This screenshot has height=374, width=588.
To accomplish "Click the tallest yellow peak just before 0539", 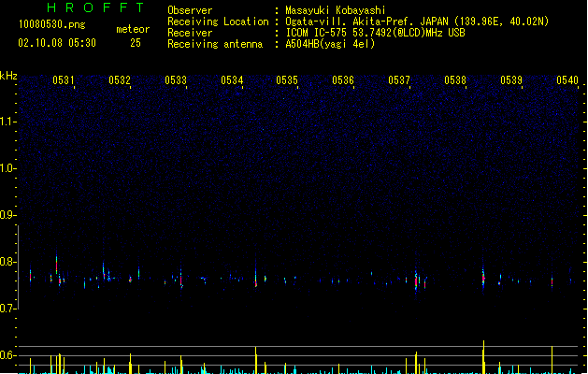I will point(483,357).
